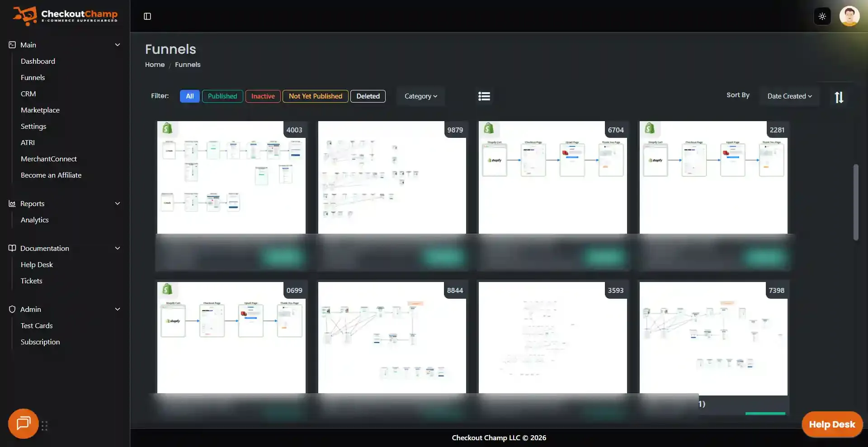
Task: Click the Admin section label
Action: (x=31, y=309)
